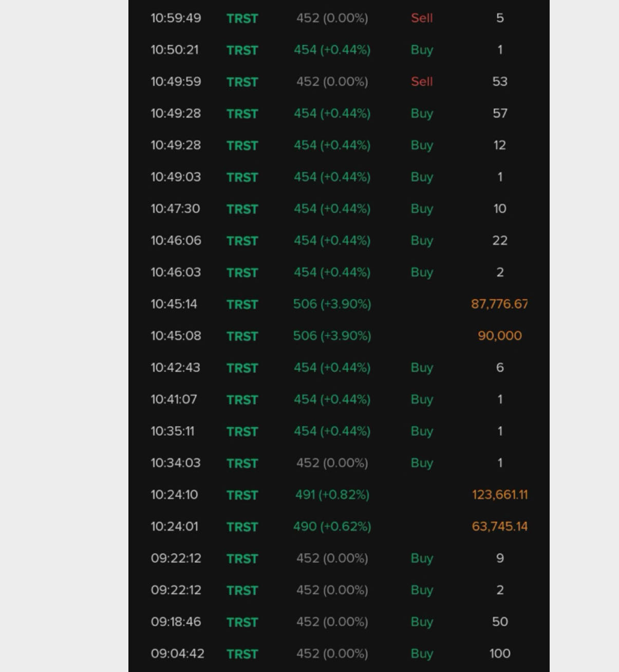Select price 506 (+3.90%) at 10:45:08
The image size is (619, 672).
tap(332, 336)
